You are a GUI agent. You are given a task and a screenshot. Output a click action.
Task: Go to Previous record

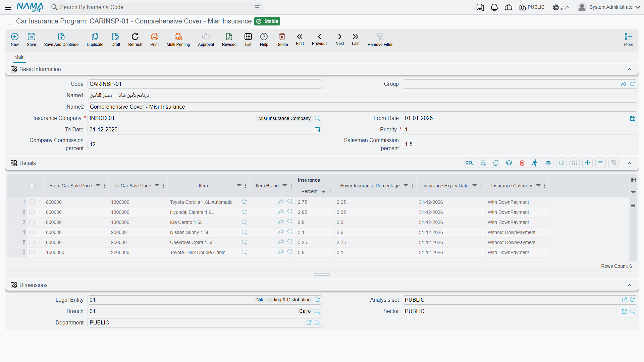320,39
